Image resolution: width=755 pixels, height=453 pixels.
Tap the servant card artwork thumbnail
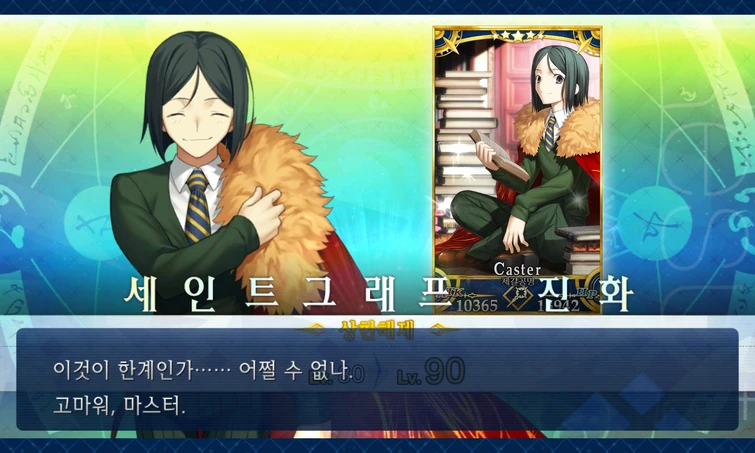click(x=518, y=170)
